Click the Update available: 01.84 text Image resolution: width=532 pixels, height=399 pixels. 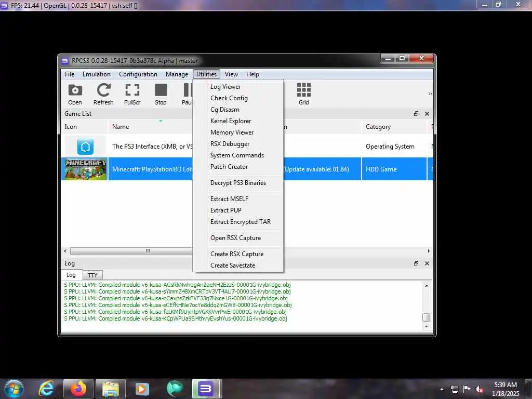coord(316,169)
